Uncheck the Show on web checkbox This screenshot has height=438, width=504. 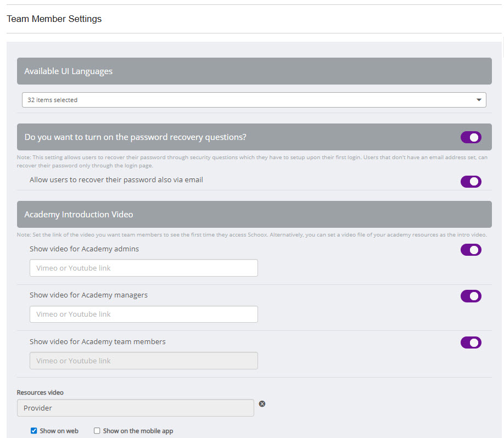click(34, 431)
